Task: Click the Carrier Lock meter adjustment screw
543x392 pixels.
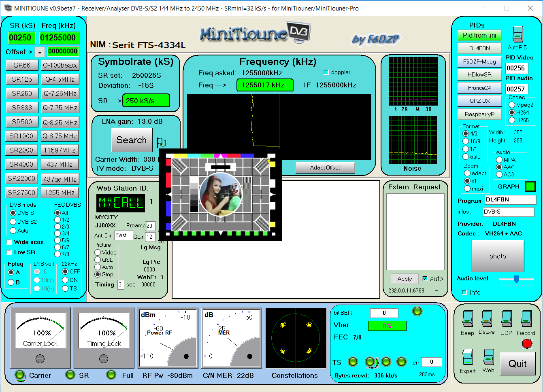Action: click(x=40, y=358)
